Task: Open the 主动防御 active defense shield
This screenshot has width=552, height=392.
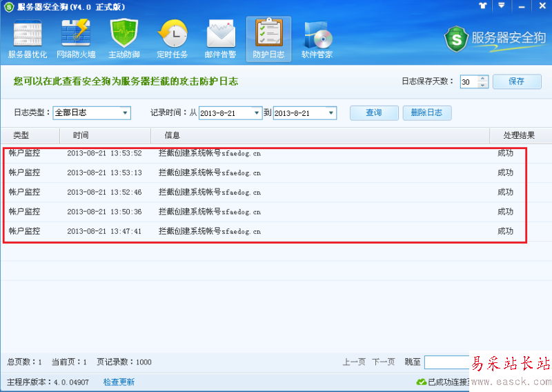Action: pos(124,39)
